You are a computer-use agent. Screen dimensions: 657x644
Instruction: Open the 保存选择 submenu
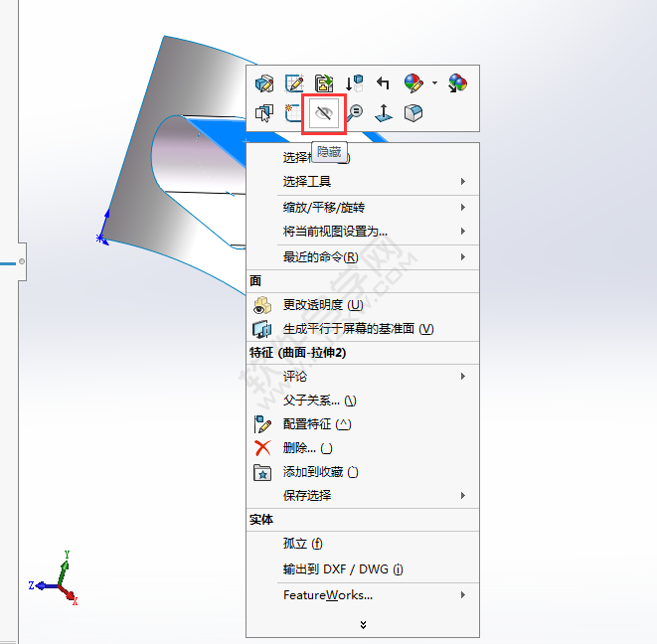363,496
